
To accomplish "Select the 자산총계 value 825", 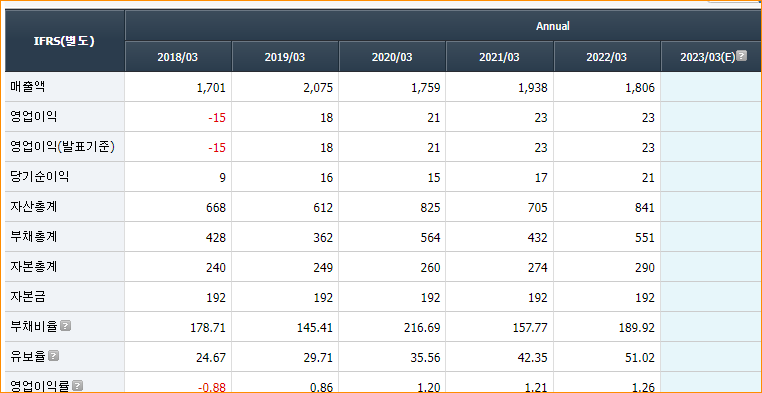I will coord(431,208).
